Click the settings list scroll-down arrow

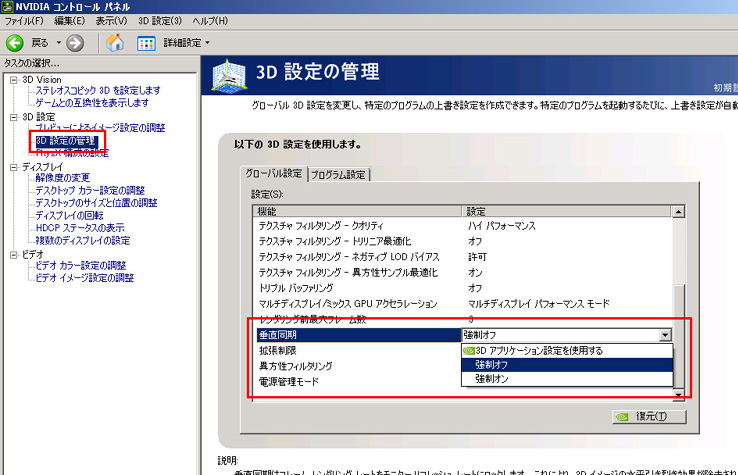(x=678, y=394)
